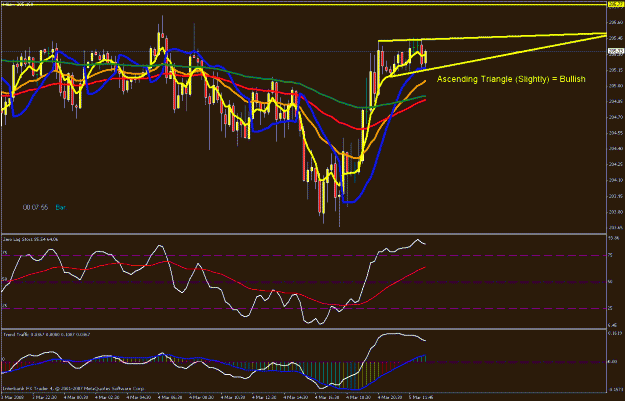
Task: Click the '25' level on stochastic right axis
Action: (610, 309)
